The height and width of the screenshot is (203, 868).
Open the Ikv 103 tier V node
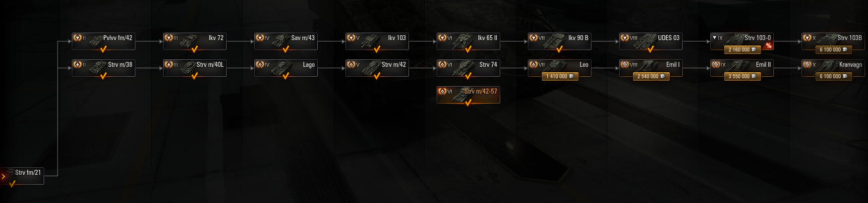[377, 42]
